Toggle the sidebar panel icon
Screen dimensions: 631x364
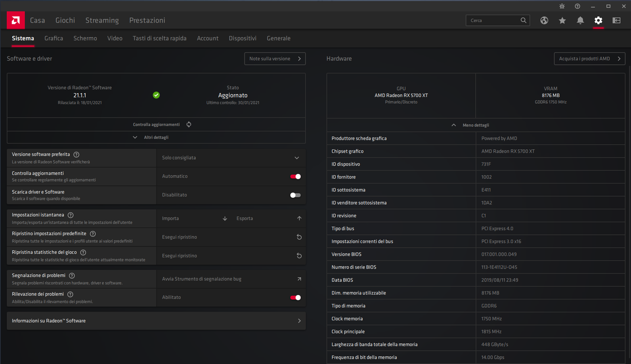[x=617, y=20]
